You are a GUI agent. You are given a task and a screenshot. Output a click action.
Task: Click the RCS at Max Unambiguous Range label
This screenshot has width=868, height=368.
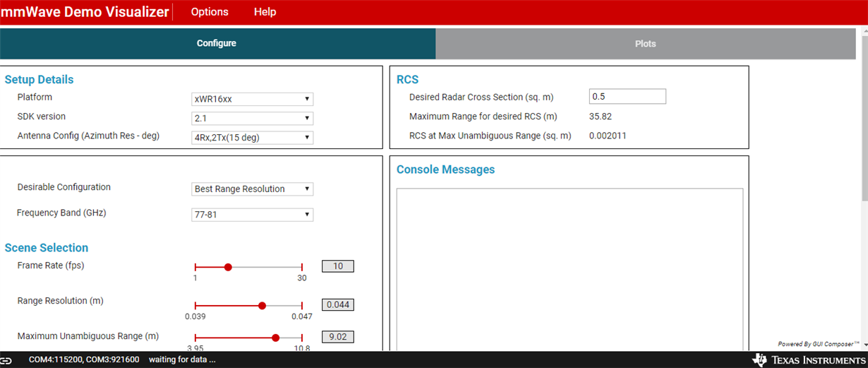tap(490, 136)
